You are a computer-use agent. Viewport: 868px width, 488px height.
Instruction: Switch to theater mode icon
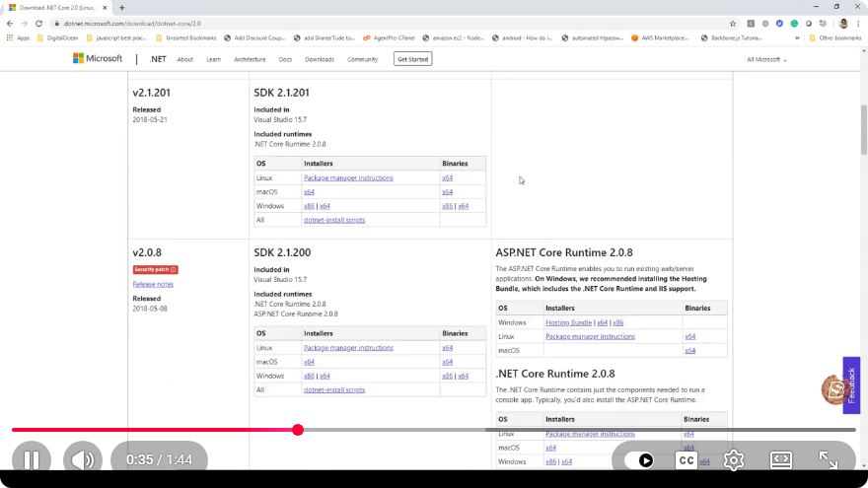click(x=781, y=460)
